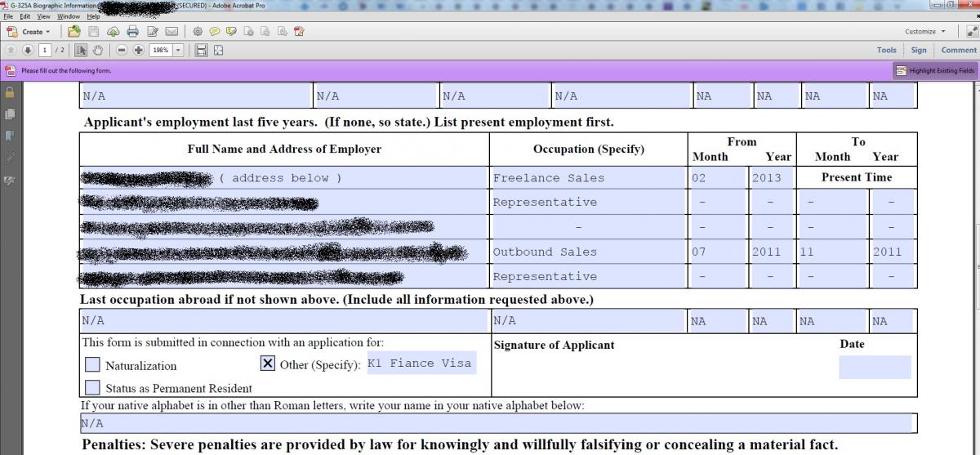
Task: Click the To Month field showing 11
Action: click(832, 252)
